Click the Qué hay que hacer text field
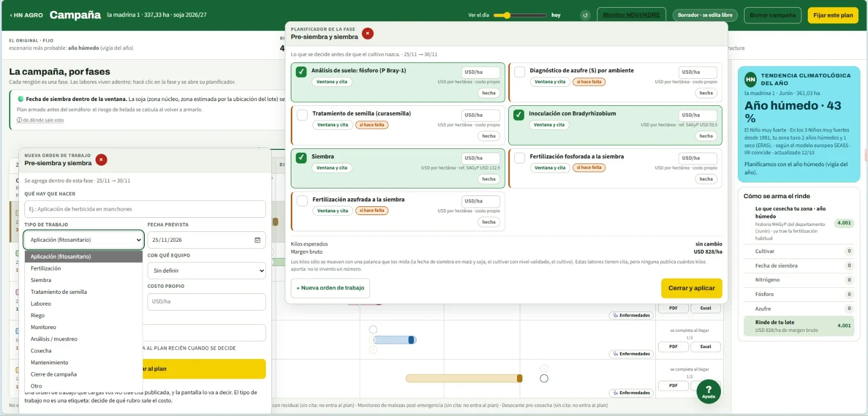The height and width of the screenshot is (416, 868). click(x=145, y=209)
